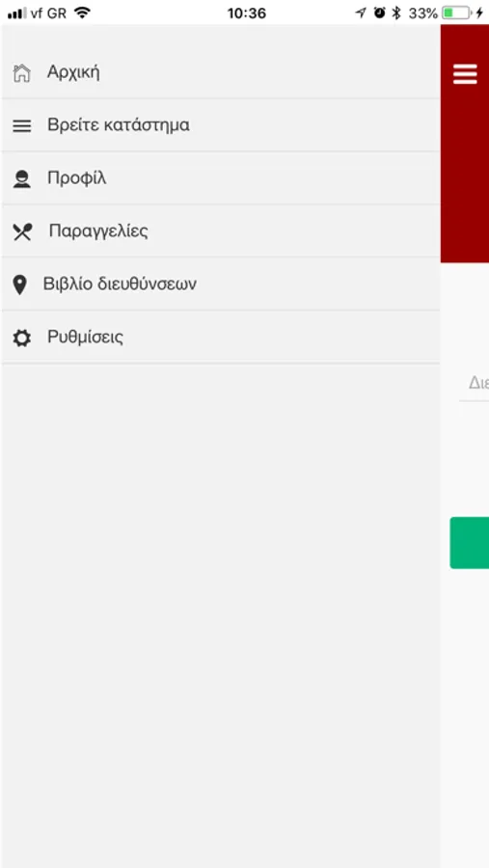Open Βρείτε κατάστημα menu entry
This screenshot has width=489, height=868.
221,125
